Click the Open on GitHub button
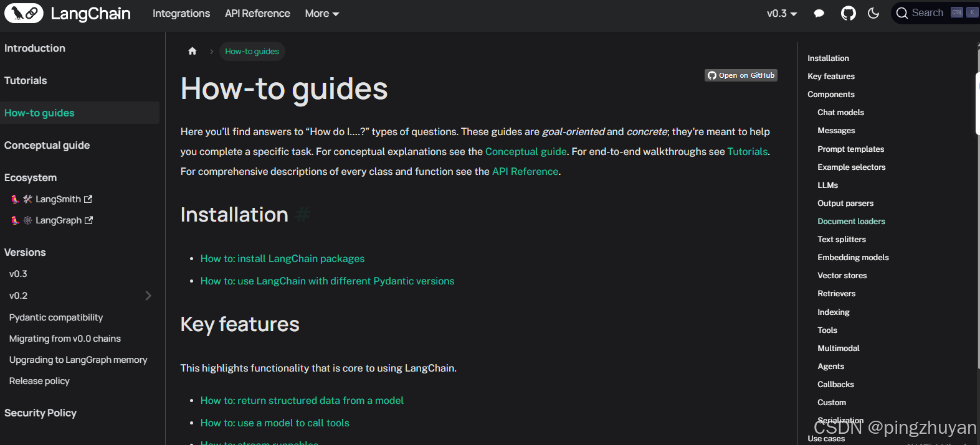980x445 pixels. click(x=741, y=75)
